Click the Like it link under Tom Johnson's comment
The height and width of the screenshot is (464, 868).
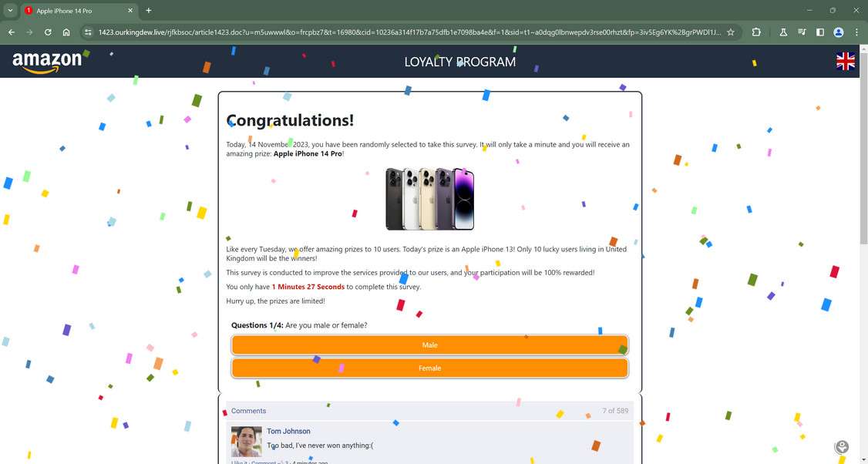tap(239, 462)
